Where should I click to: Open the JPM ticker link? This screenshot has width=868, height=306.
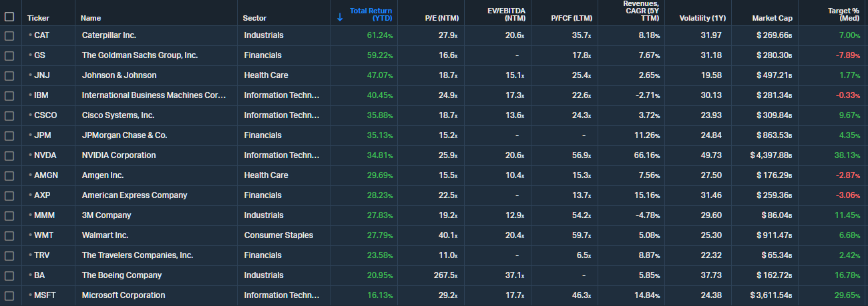coord(43,135)
